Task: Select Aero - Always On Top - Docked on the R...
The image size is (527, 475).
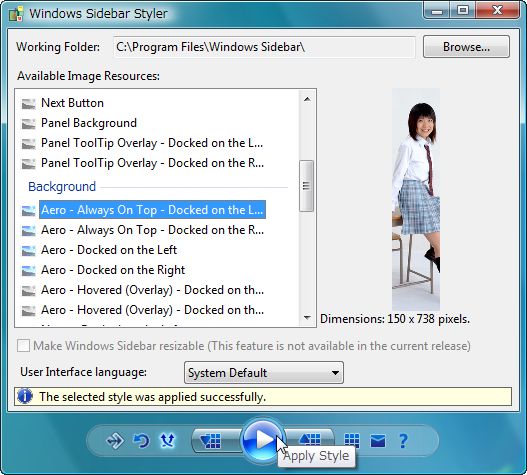Action: tap(152, 230)
